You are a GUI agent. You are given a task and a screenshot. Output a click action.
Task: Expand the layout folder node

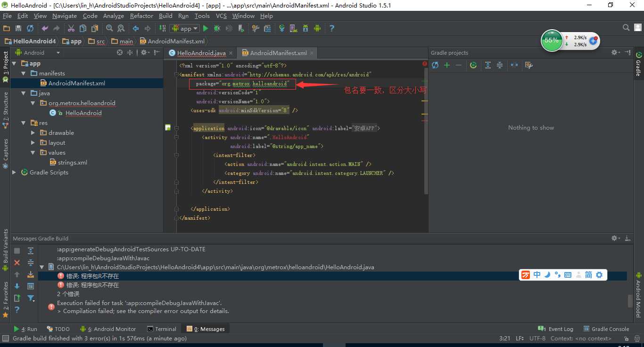point(33,143)
